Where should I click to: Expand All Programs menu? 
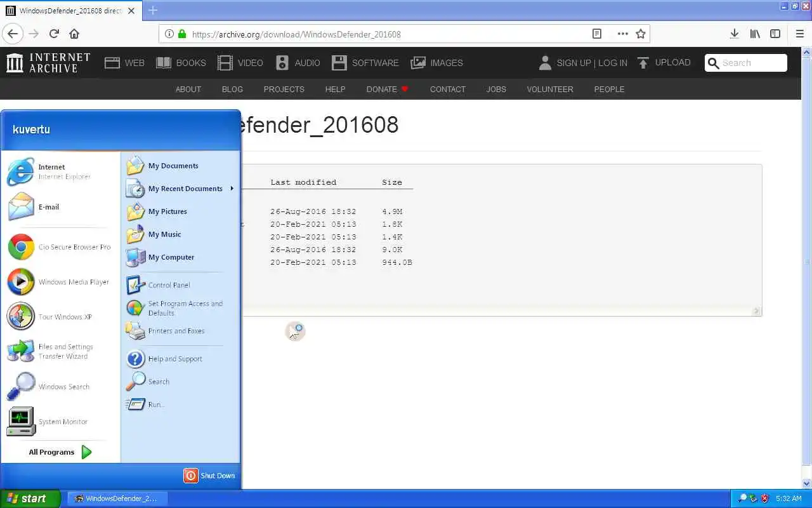[61, 452]
